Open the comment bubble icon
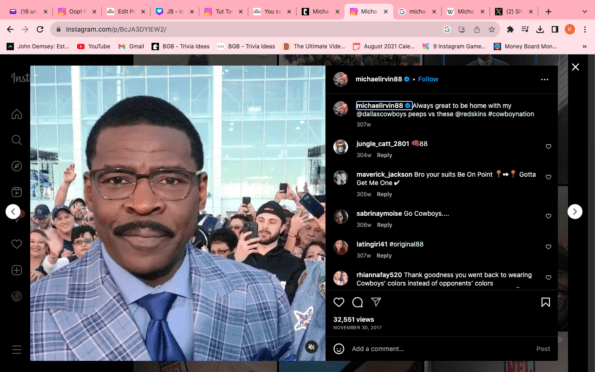 coord(357,302)
